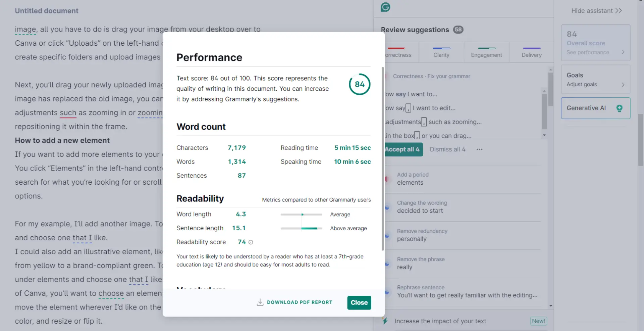Viewport: 644px width, 331px height.
Task: Click the underlined word 'image,' in document
Action: coord(25,30)
